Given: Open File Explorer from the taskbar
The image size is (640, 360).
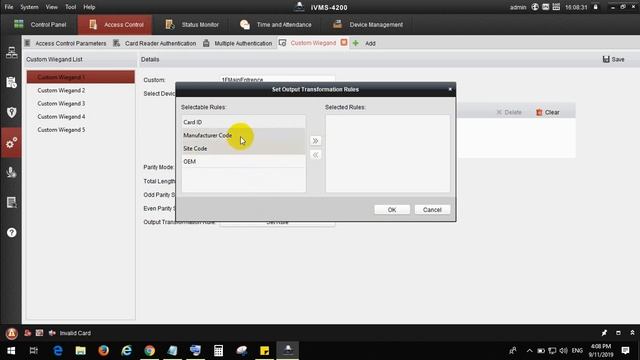Looking at the screenshot, I should point(80,350).
